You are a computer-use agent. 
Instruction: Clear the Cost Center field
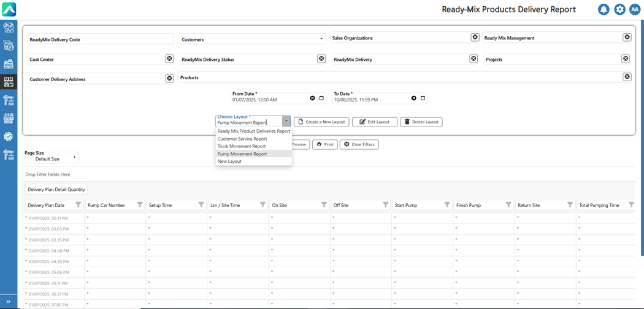[x=169, y=59]
